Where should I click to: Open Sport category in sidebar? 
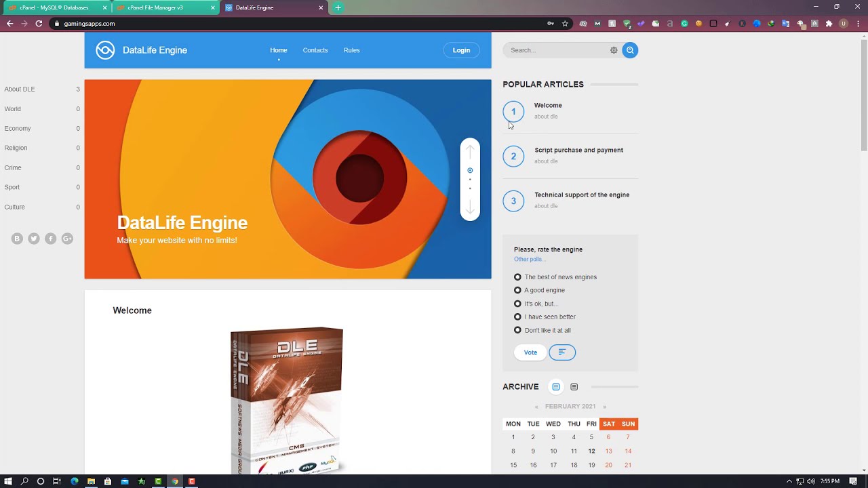point(12,187)
